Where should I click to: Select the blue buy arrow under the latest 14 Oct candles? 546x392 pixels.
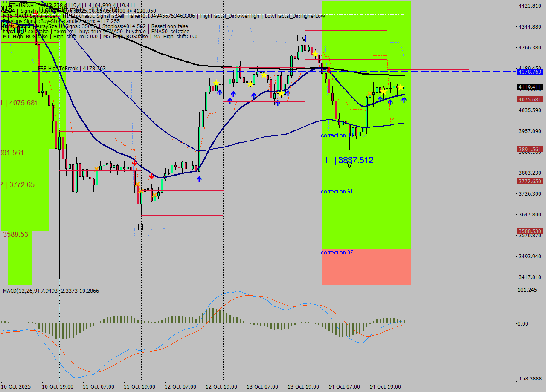coord(404,100)
